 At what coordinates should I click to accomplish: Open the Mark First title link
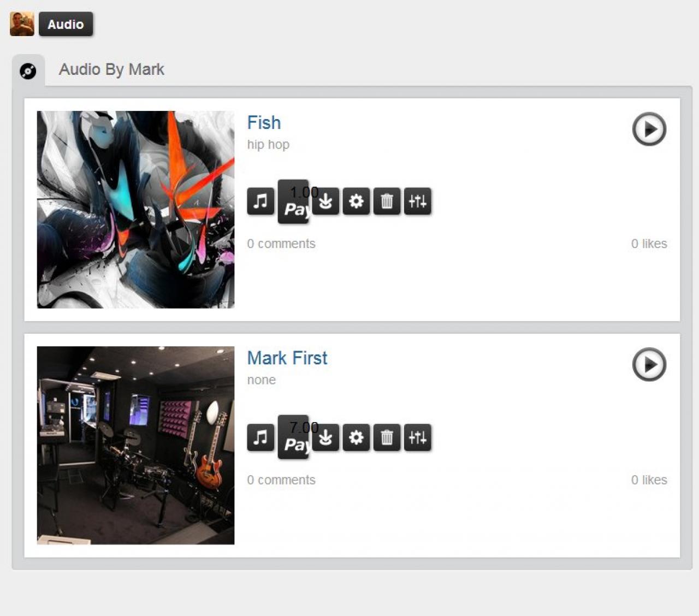coord(287,358)
